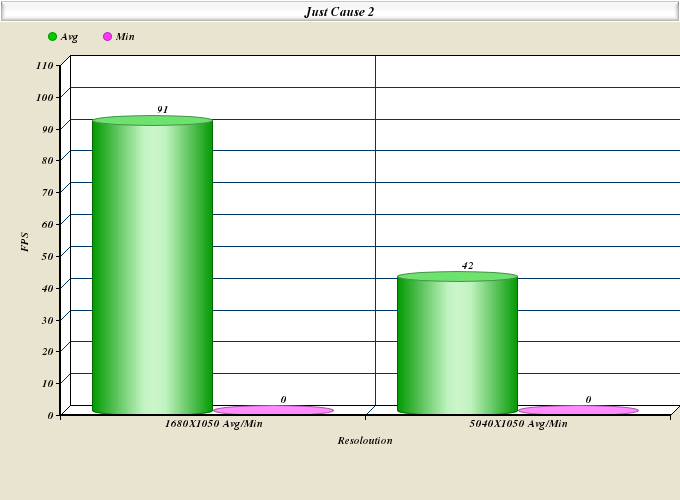Viewport: 680px width, 500px height.
Task: Click the 91 value label
Action: coord(163,109)
